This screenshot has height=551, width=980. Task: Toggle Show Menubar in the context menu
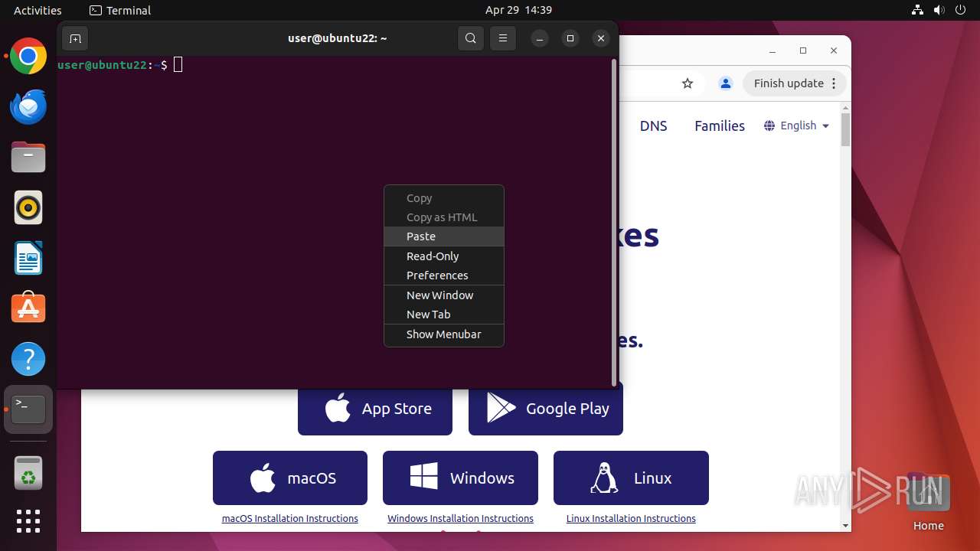(444, 334)
